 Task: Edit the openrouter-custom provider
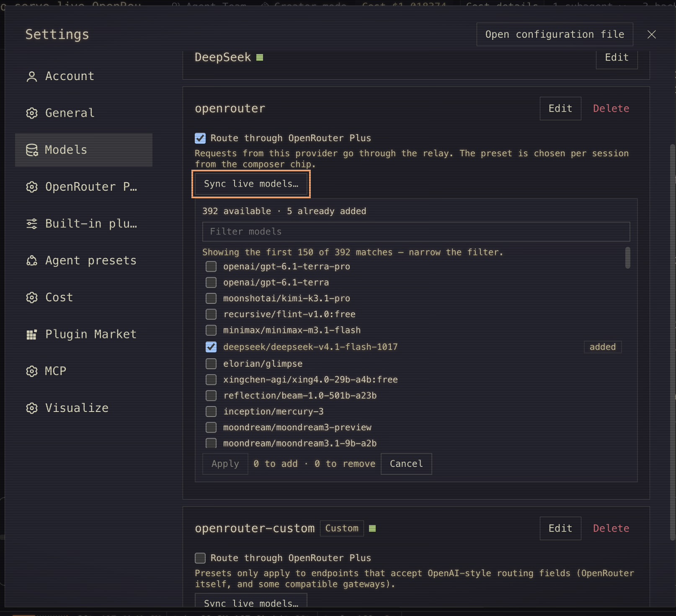560,528
